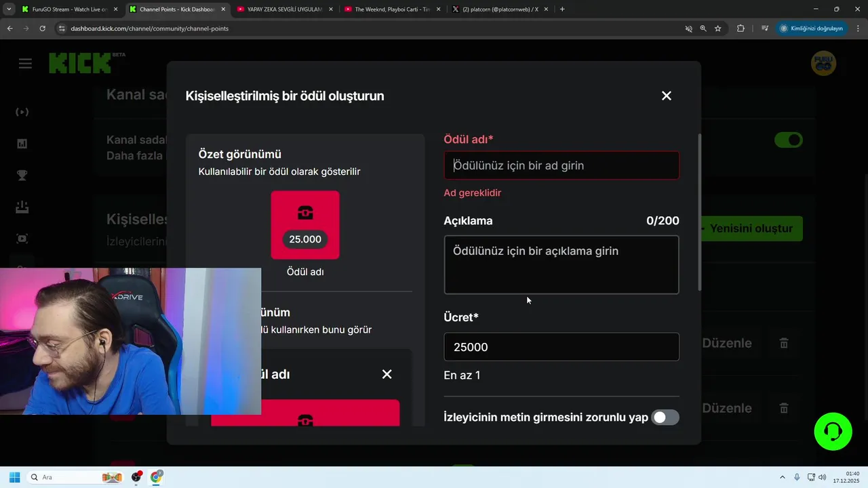Open the browser extensions puzzle icon
This screenshot has height=488, width=868.
tap(741, 28)
